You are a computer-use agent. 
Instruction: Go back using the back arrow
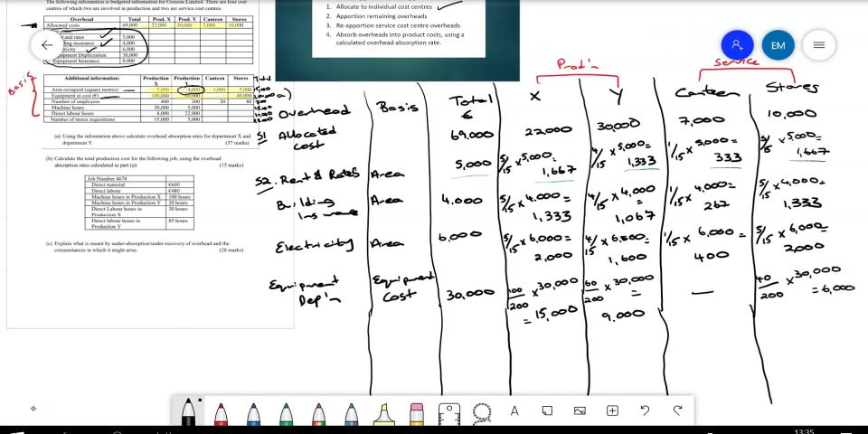click(46, 44)
